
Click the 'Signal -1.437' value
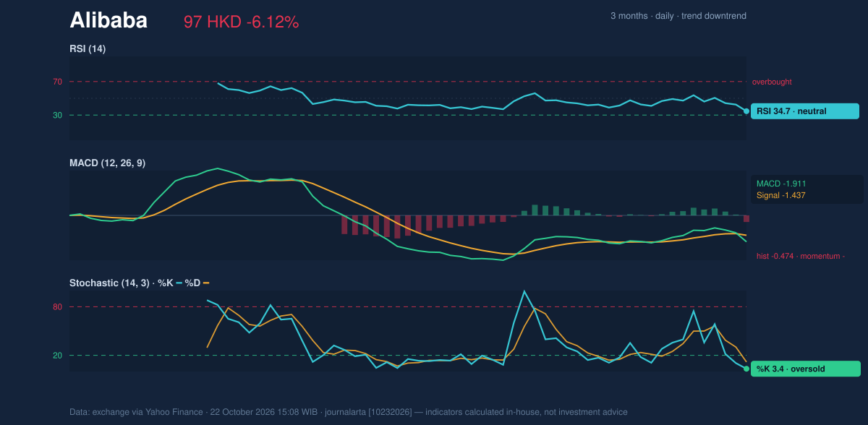(x=781, y=195)
